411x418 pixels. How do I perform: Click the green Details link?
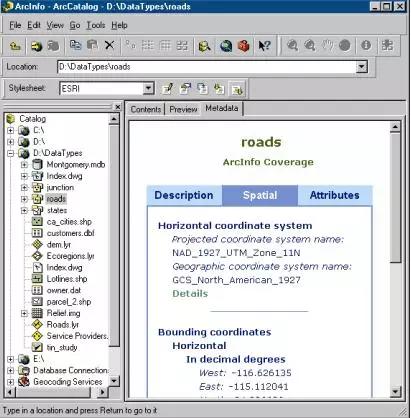(190, 294)
